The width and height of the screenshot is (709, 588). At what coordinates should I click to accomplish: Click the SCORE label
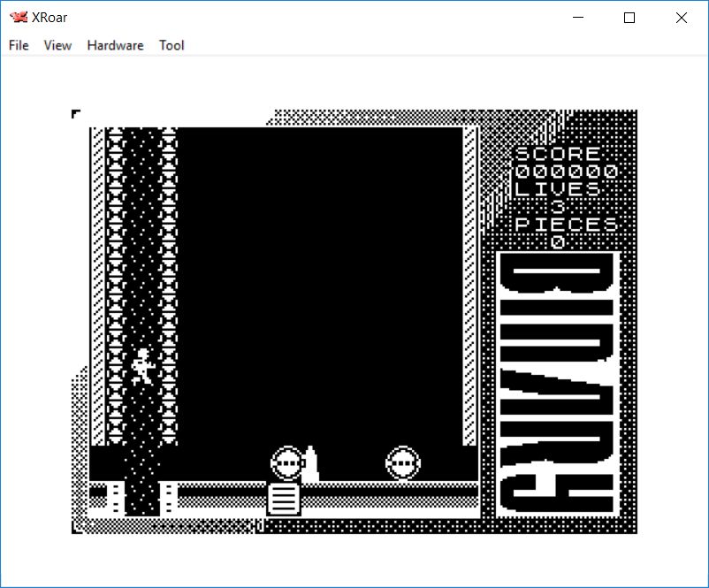558,154
